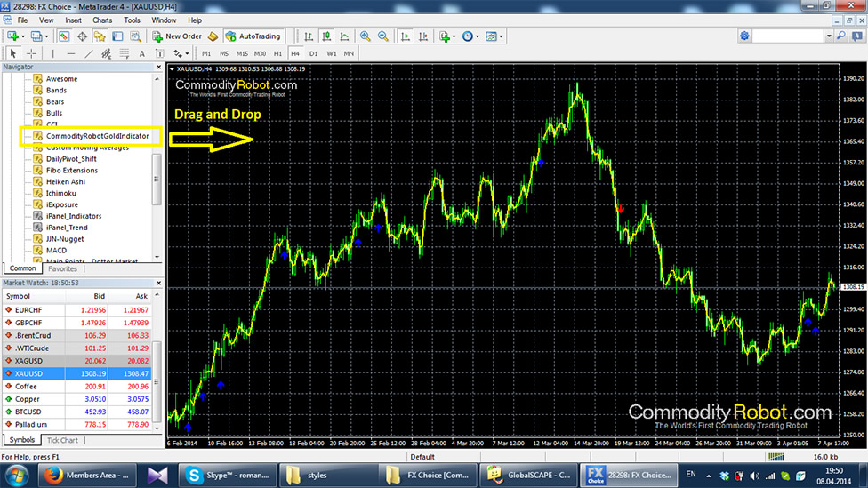Toggle the AutoTrading button

[x=253, y=36]
